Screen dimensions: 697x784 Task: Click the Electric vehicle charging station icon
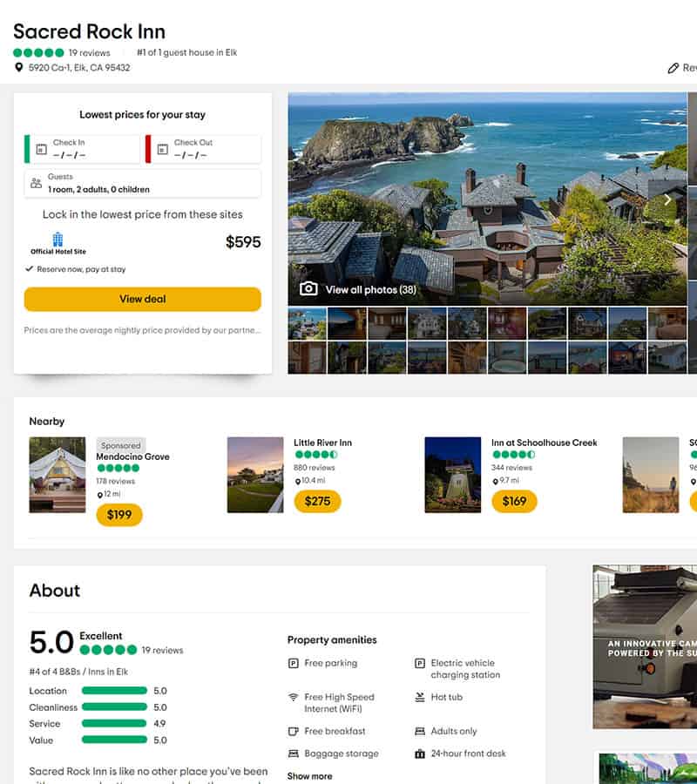point(419,663)
